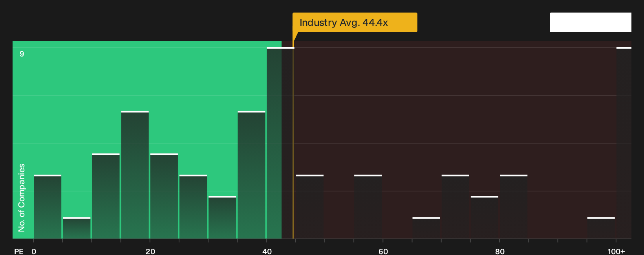Click the 100+ PE bar

click(x=624, y=143)
